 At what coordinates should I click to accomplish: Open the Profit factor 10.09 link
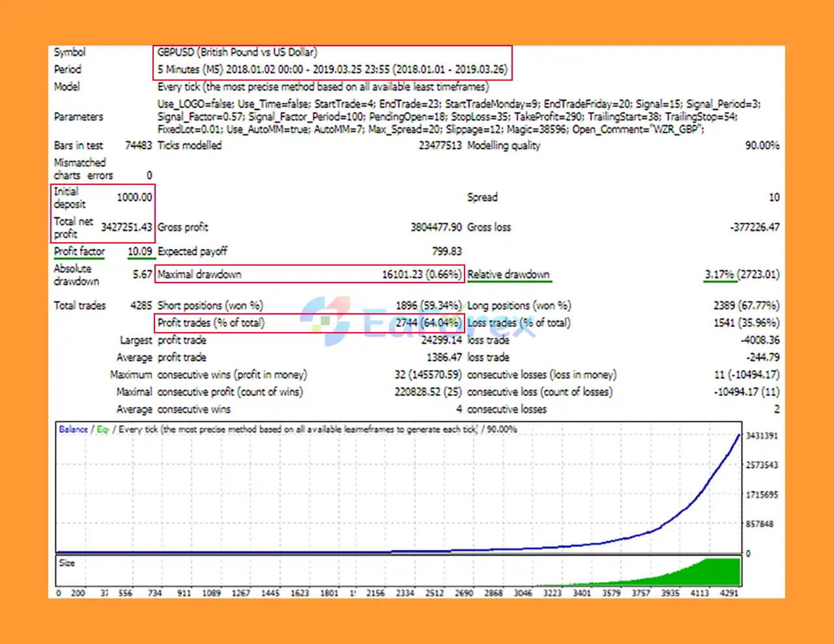click(x=141, y=251)
